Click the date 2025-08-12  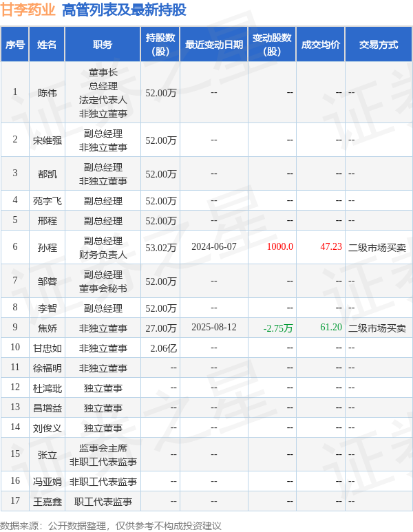pos(214,327)
